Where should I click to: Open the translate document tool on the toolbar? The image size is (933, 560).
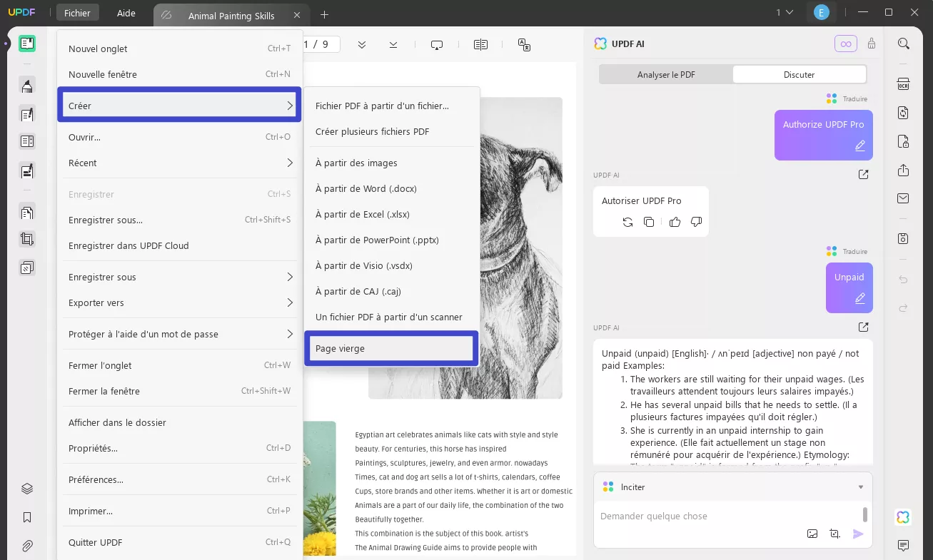click(x=525, y=44)
